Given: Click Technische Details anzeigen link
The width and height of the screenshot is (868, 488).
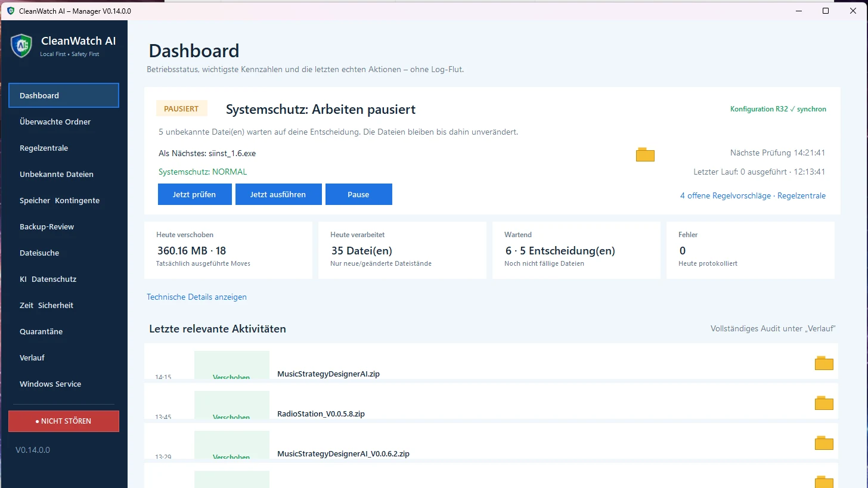Looking at the screenshot, I should [x=197, y=297].
